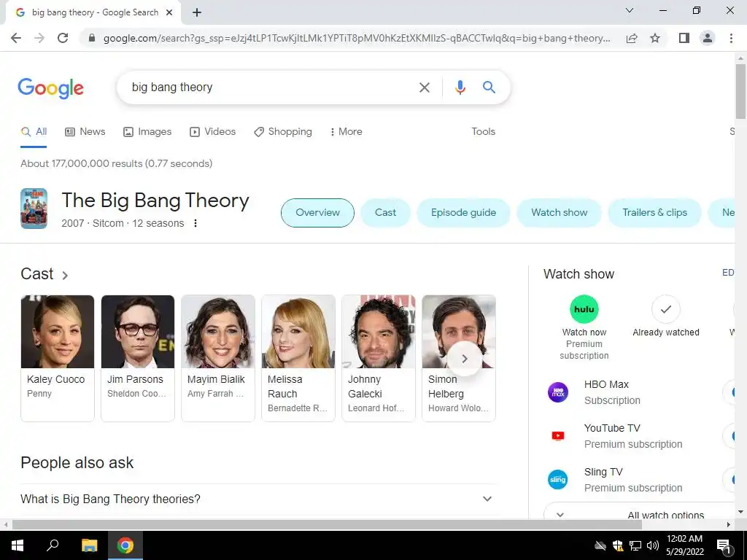Start voice search with microphone icon
The width and height of the screenshot is (747, 560).
[460, 87]
